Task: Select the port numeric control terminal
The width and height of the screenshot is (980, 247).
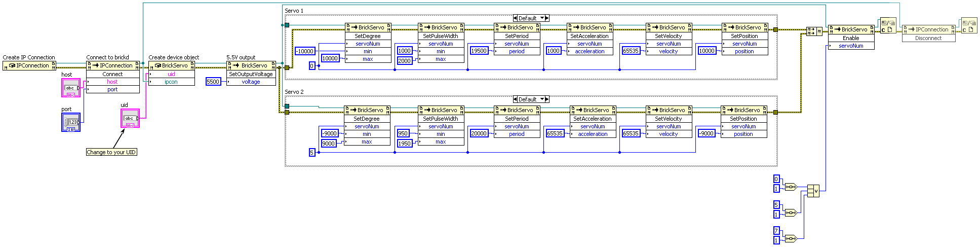Action: click(71, 122)
